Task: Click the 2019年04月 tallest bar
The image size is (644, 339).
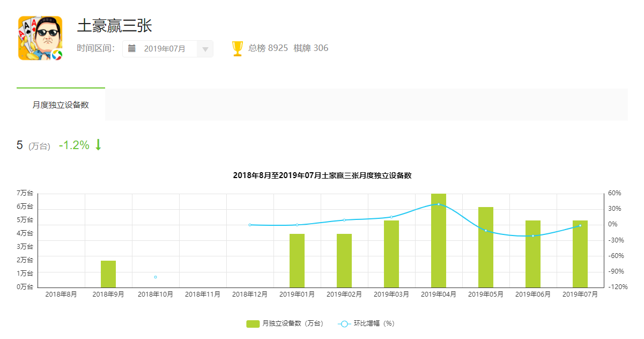Action: click(x=439, y=240)
